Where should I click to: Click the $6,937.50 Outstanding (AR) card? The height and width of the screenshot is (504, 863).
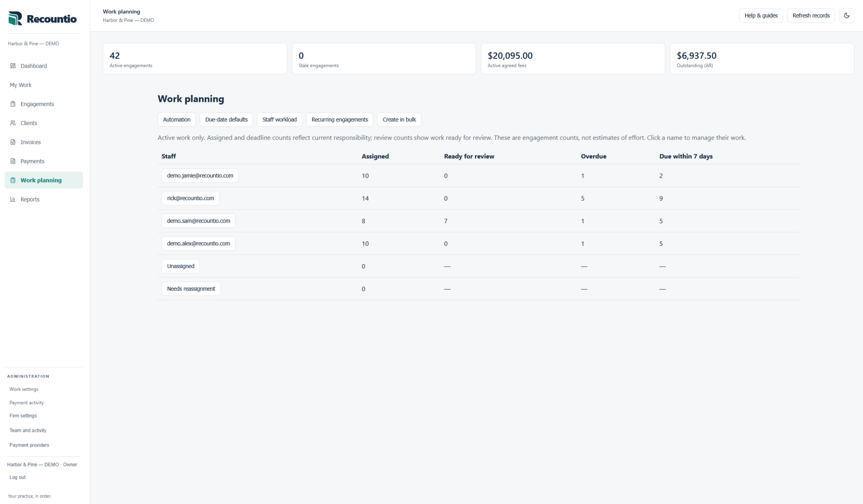(762, 59)
